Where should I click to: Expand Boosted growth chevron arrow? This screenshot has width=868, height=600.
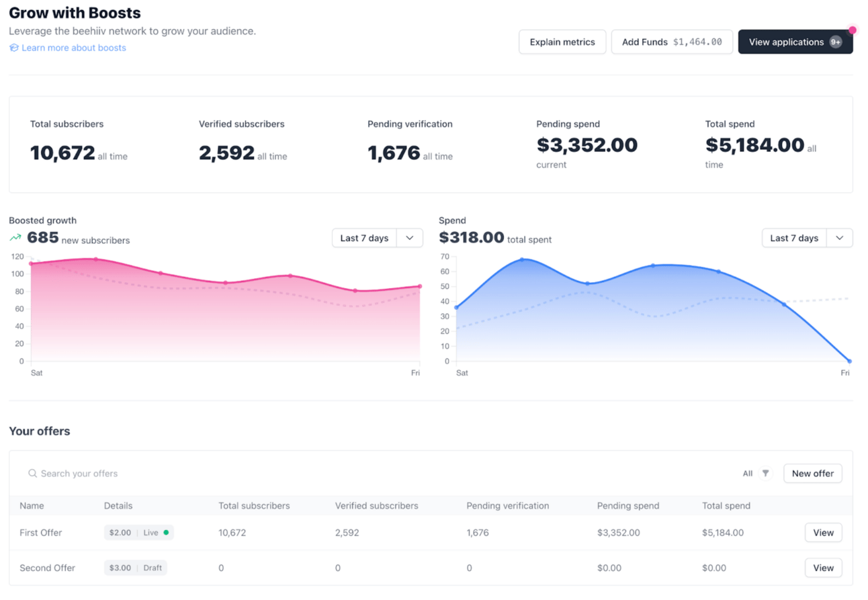[410, 238]
